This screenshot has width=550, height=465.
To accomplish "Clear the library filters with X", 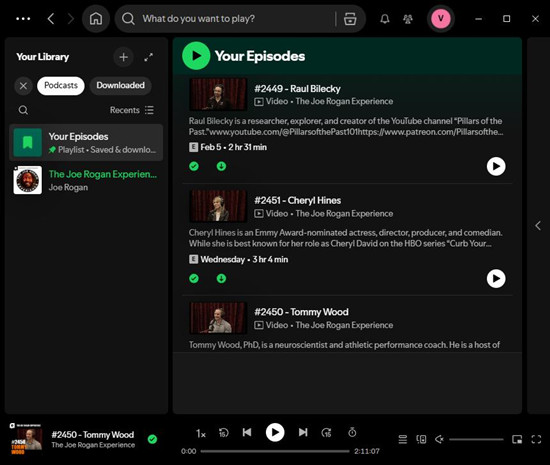I will click(24, 86).
